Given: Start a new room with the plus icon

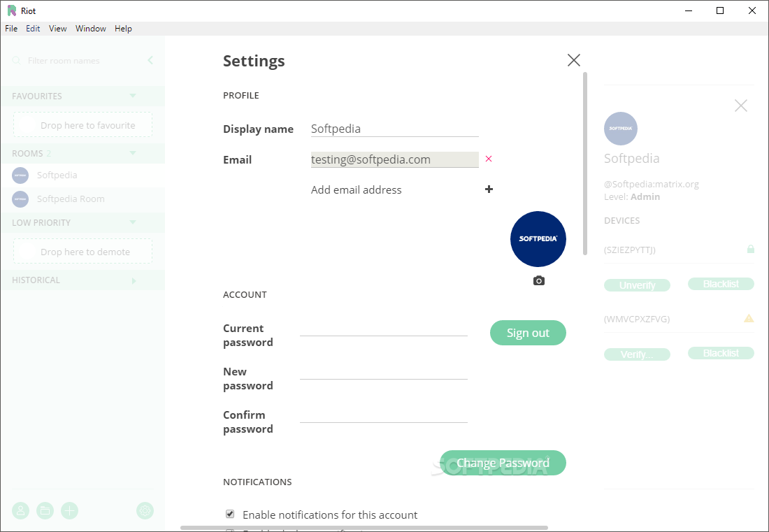Looking at the screenshot, I should [70, 510].
